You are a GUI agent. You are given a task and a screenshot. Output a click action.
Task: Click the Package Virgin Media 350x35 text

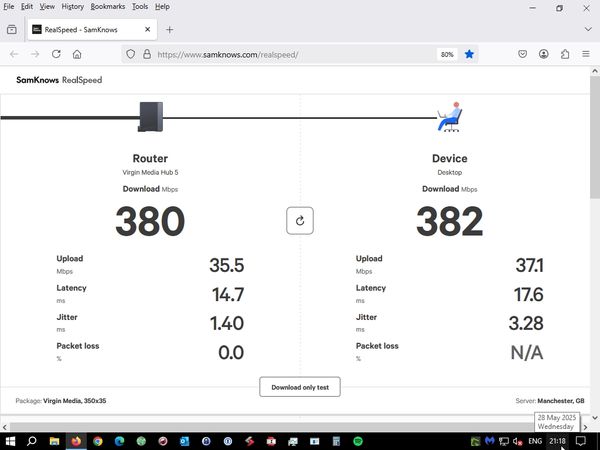(x=61, y=401)
